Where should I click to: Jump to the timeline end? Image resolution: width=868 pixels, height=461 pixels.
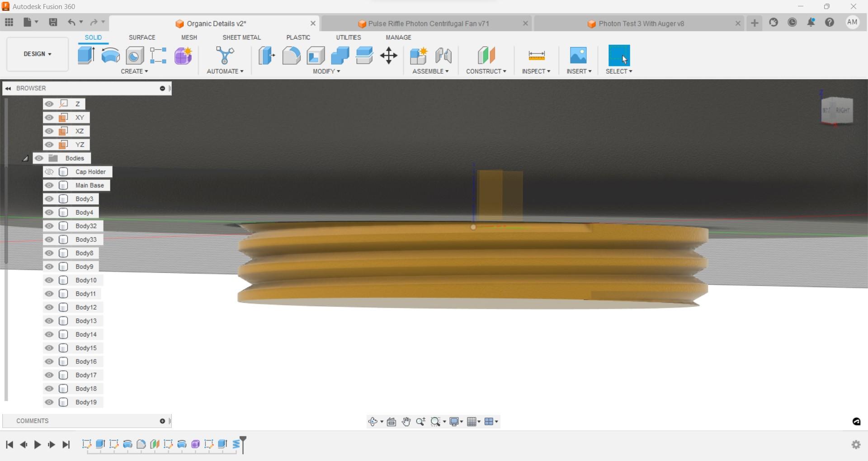pos(66,445)
